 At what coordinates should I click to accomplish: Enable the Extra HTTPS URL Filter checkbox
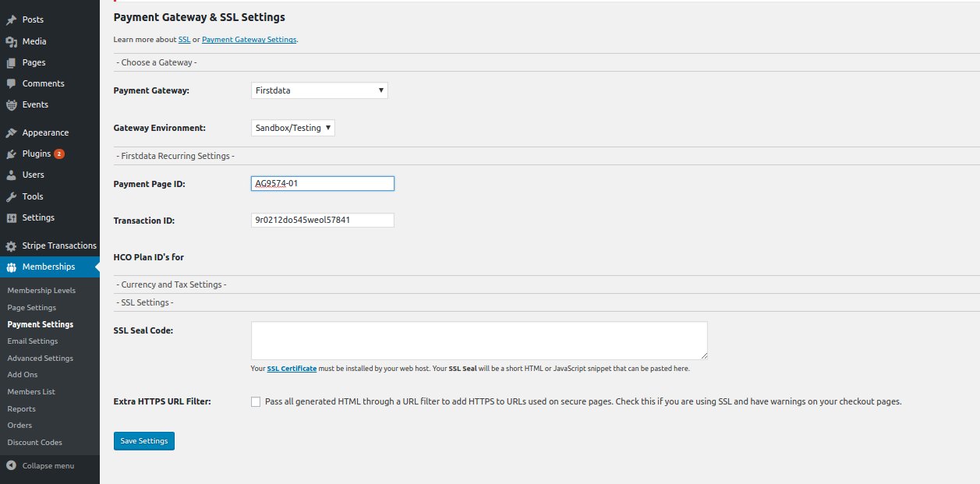click(x=256, y=401)
